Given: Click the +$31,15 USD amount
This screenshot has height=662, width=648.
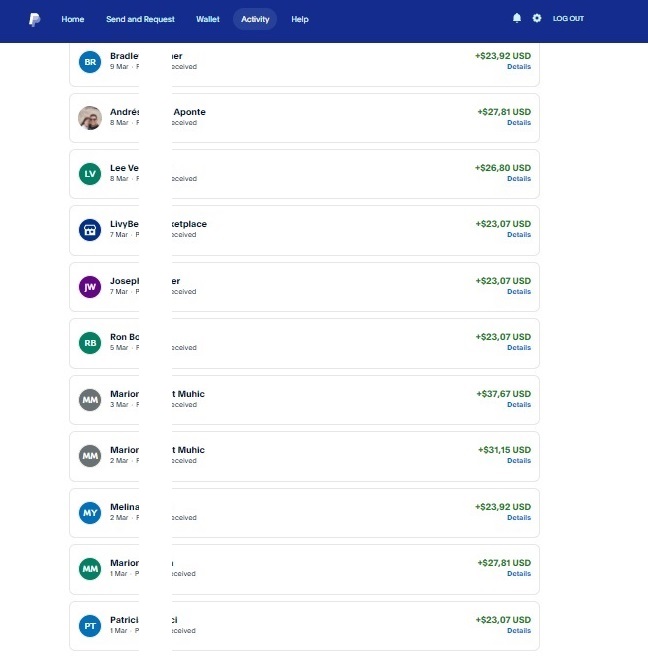Looking at the screenshot, I should [x=504, y=450].
